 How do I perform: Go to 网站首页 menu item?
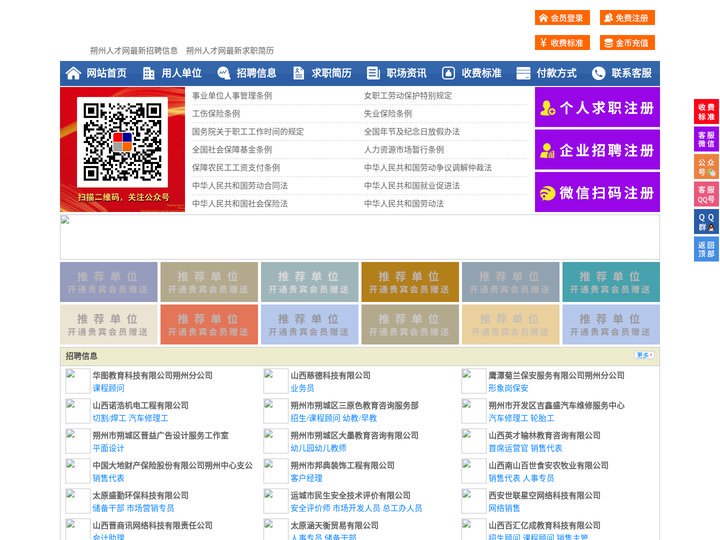107,73
